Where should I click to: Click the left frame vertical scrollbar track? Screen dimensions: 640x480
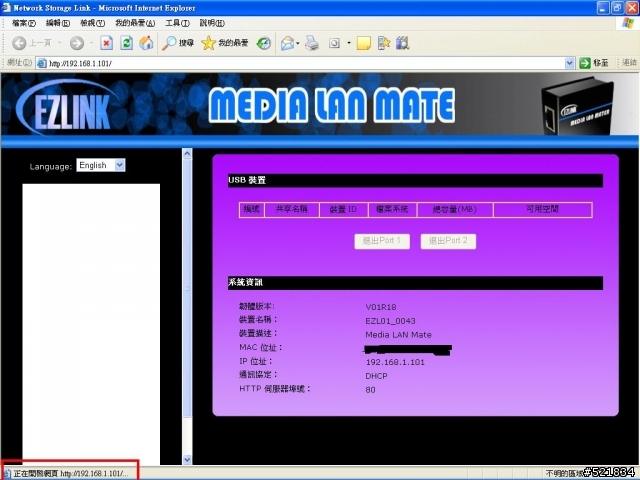pos(187,306)
